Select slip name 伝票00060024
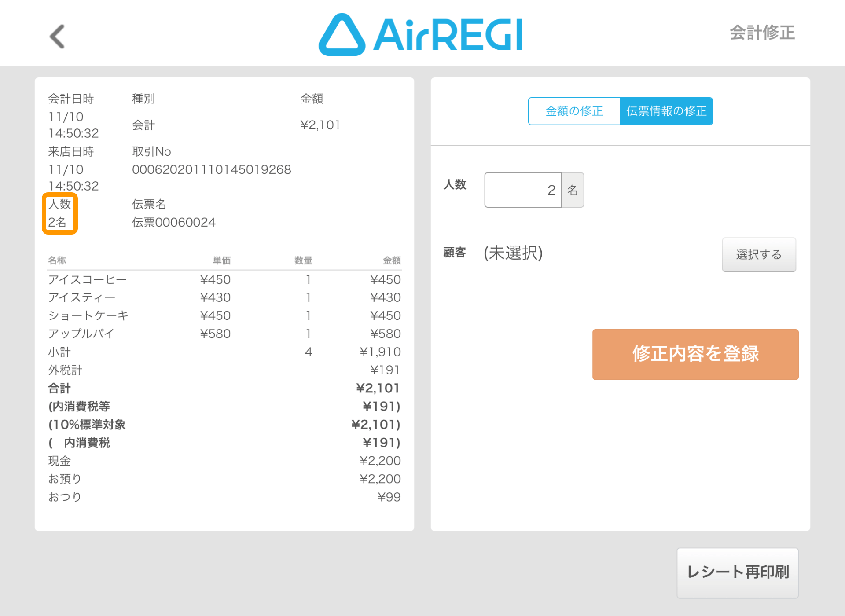This screenshot has height=616, width=845. [x=174, y=222]
